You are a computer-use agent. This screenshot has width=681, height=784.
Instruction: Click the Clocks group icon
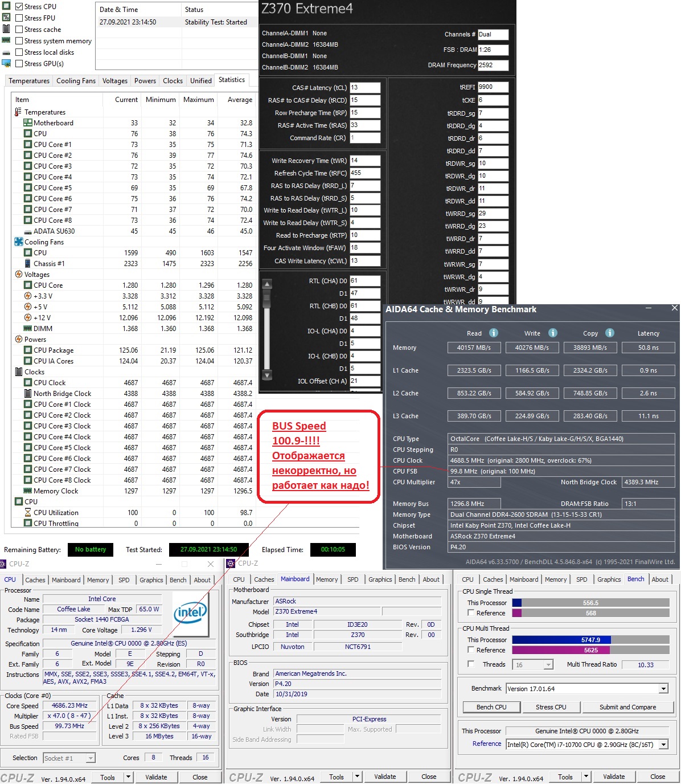coord(18,371)
